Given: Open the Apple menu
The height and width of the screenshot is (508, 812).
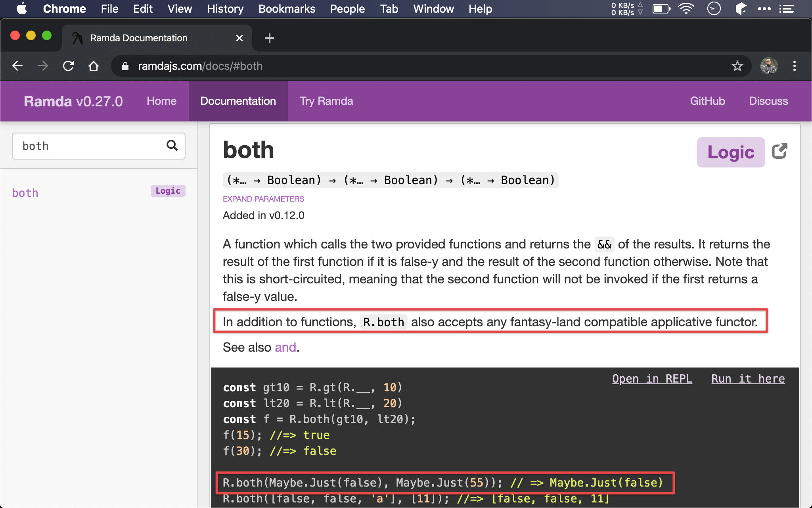Looking at the screenshot, I should 22,9.
